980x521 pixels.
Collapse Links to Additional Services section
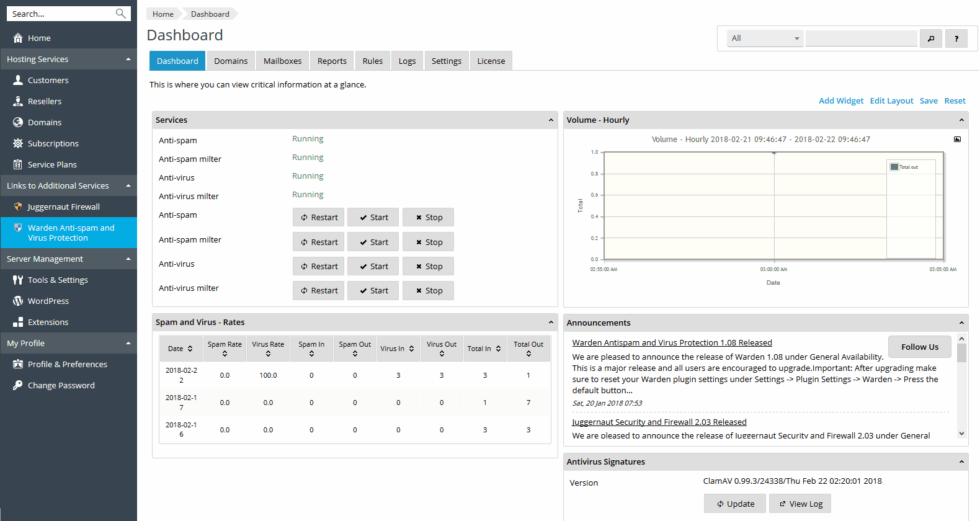pyautogui.click(x=128, y=185)
